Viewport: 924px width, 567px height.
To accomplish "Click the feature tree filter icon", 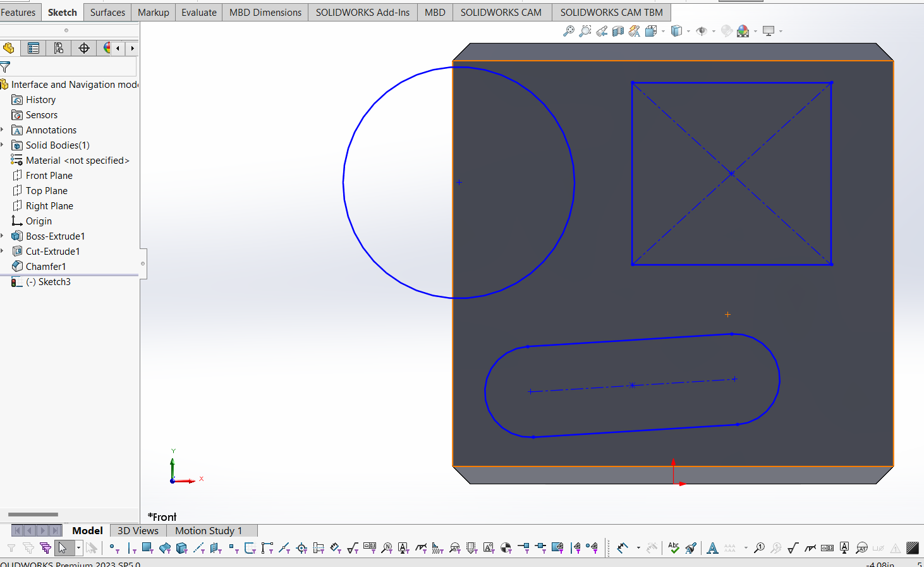I will coord(5,66).
